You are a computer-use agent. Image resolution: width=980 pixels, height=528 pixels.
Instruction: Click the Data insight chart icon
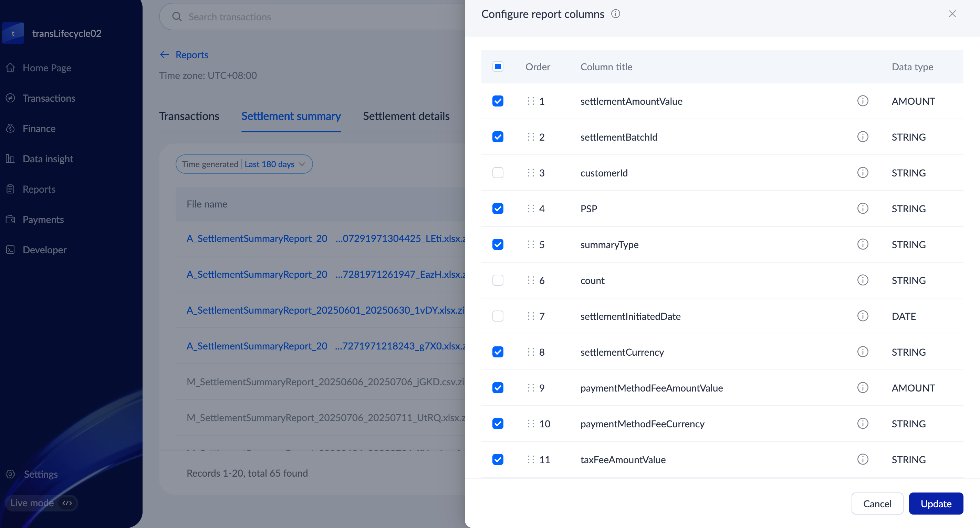point(10,159)
